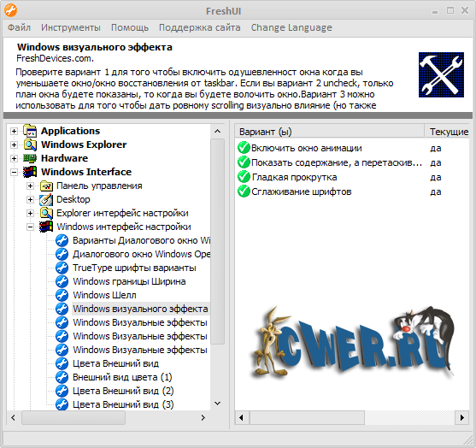Toggle green check for Сглаживание шрифтов
This screenshot has width=476, height=448.
[x=244, y=192]
